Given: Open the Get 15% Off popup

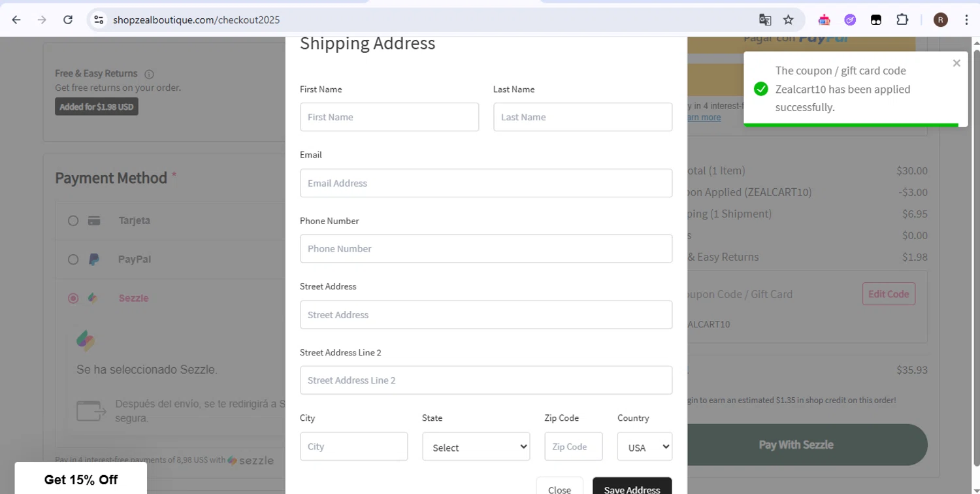Looking at the screenshot, I should click(81, 479).
